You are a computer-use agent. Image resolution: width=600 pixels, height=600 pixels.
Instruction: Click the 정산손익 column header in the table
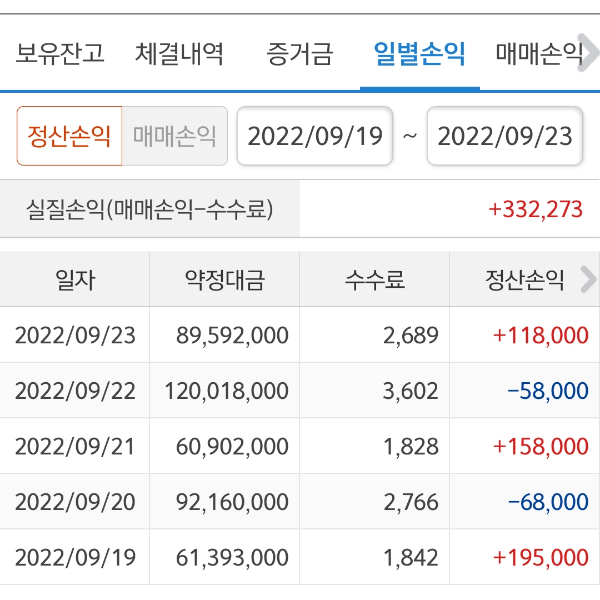521,280
